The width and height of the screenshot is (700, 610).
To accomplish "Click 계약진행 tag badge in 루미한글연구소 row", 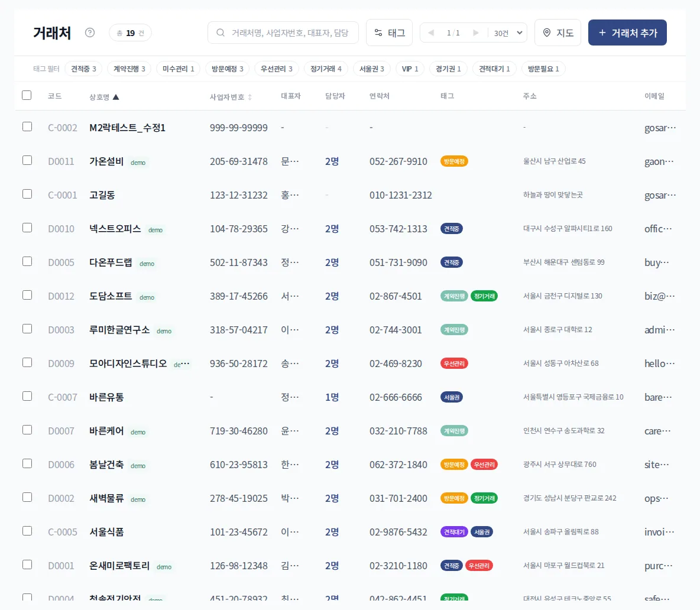I will (x=454, y=330).
